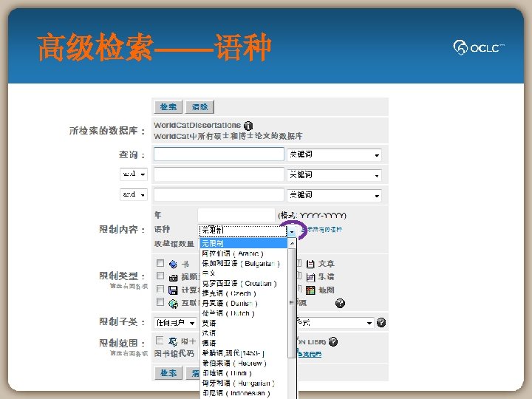
Task: Select 无限制 in the language list
Action: click(x=243, y=243)
